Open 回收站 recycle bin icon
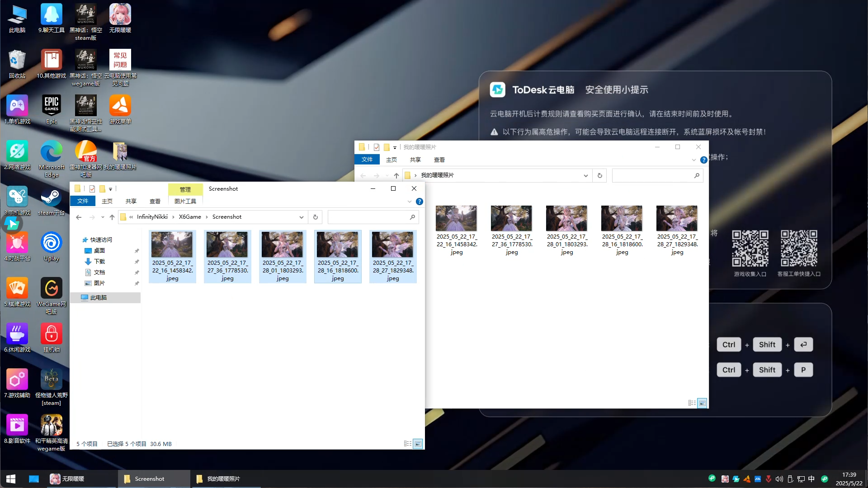 (17, 64)
